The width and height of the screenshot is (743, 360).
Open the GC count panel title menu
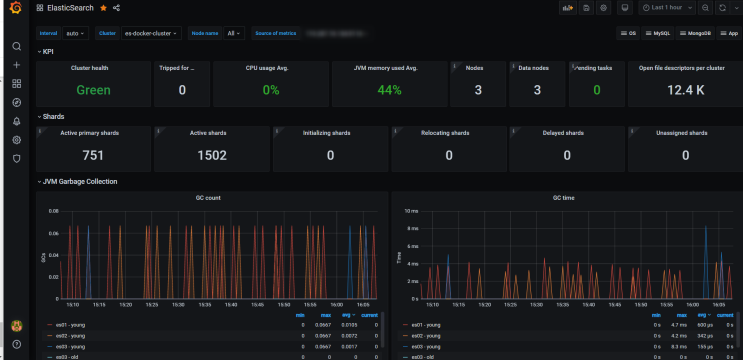click(208, 198)
